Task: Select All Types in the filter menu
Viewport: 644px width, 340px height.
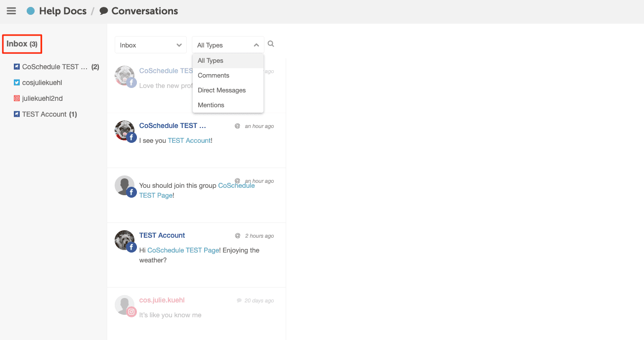Action: [x=228, y=61]
